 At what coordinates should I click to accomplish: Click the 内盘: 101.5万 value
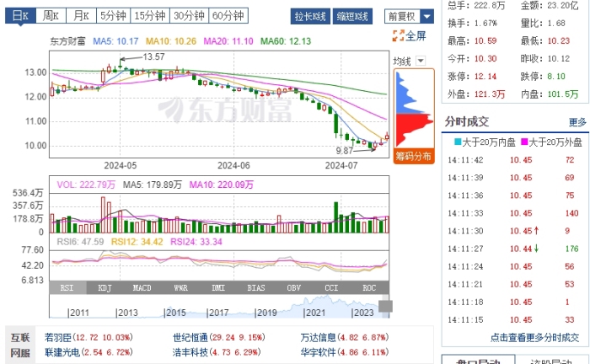[563, 94]
